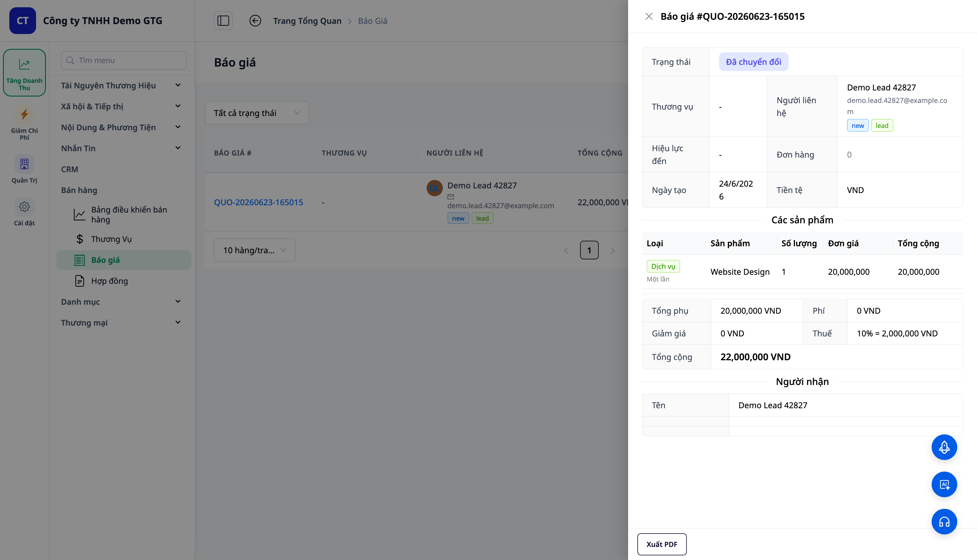Expand Thương mại menu
Viewport: 977px width, 560px height.
[x=121, y=323]
